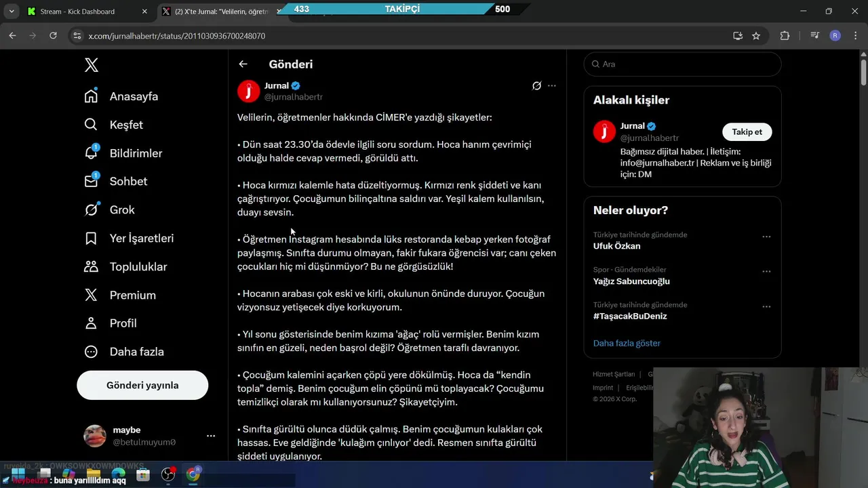Open the Yer İşaretleri bookmark icon

(91, 238)
